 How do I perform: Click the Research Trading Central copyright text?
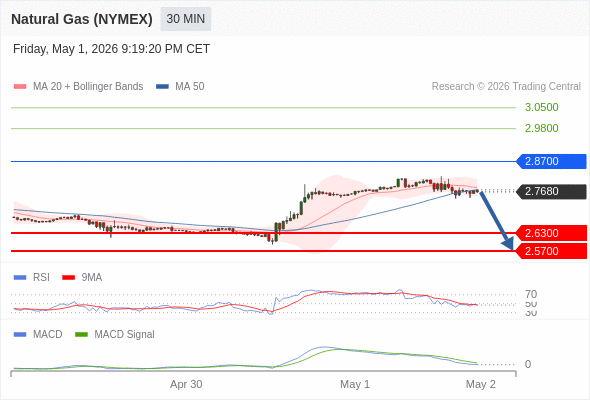coord(506,87)
